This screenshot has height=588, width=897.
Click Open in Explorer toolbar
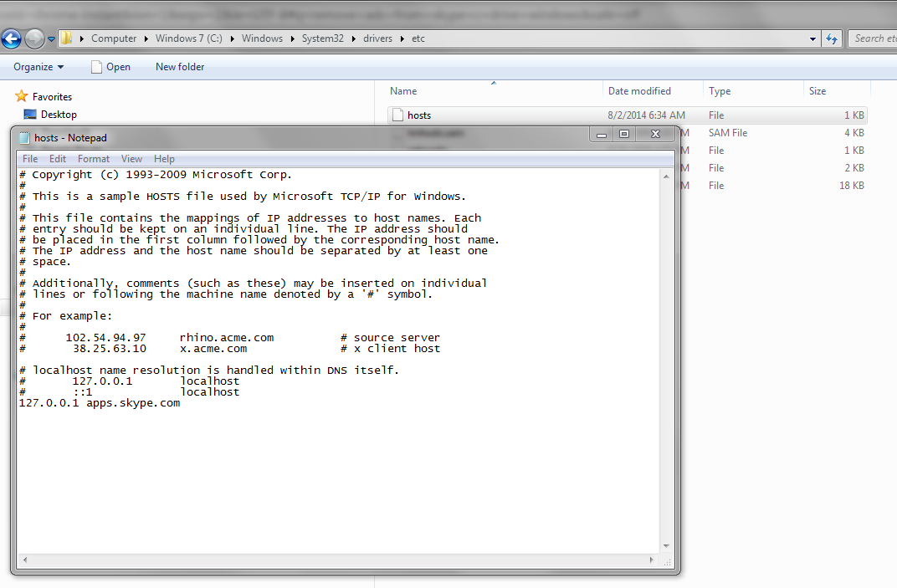(111, 67)
